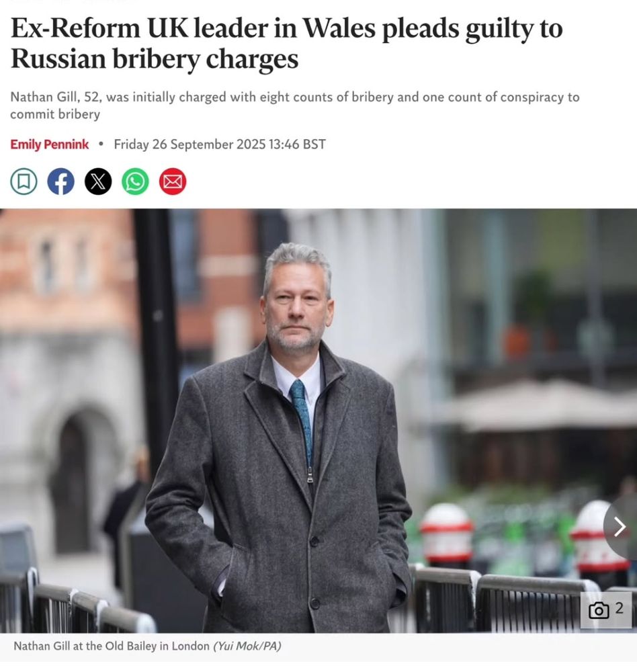Open author page for Emily Pennink
The width and height of the screenshot is (637, 672).
point(49,144)
